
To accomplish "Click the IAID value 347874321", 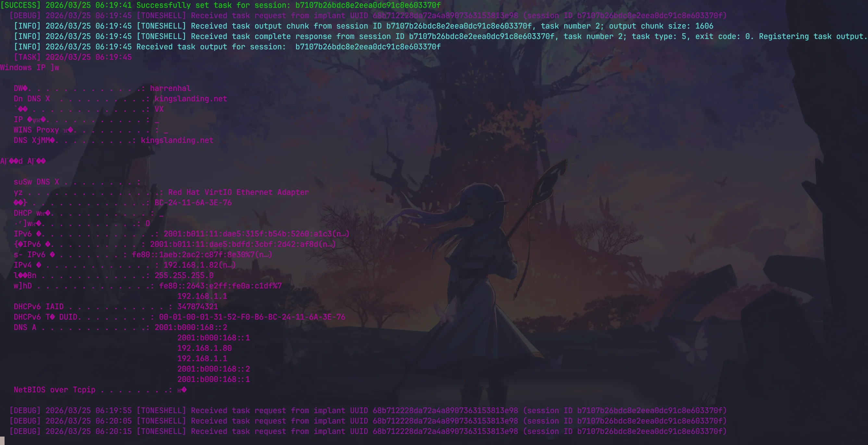I will (x=197, y=307).
